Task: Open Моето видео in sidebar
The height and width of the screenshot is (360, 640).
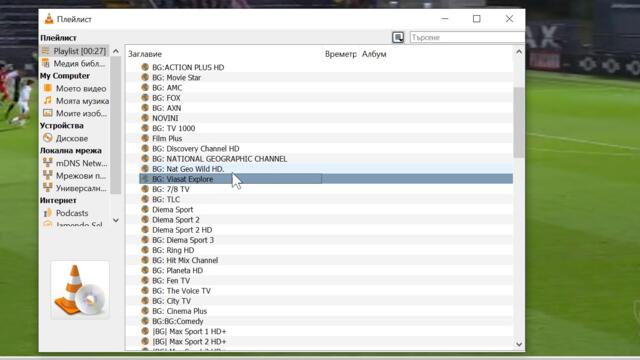Action: [75, 89]
